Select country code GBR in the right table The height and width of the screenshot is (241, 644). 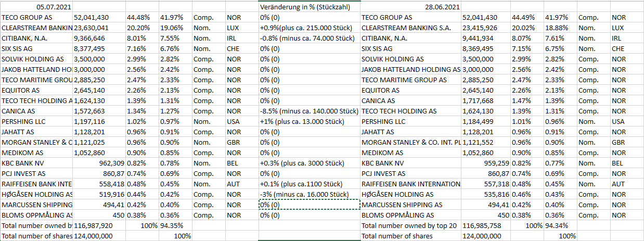[x=627, y=142]
